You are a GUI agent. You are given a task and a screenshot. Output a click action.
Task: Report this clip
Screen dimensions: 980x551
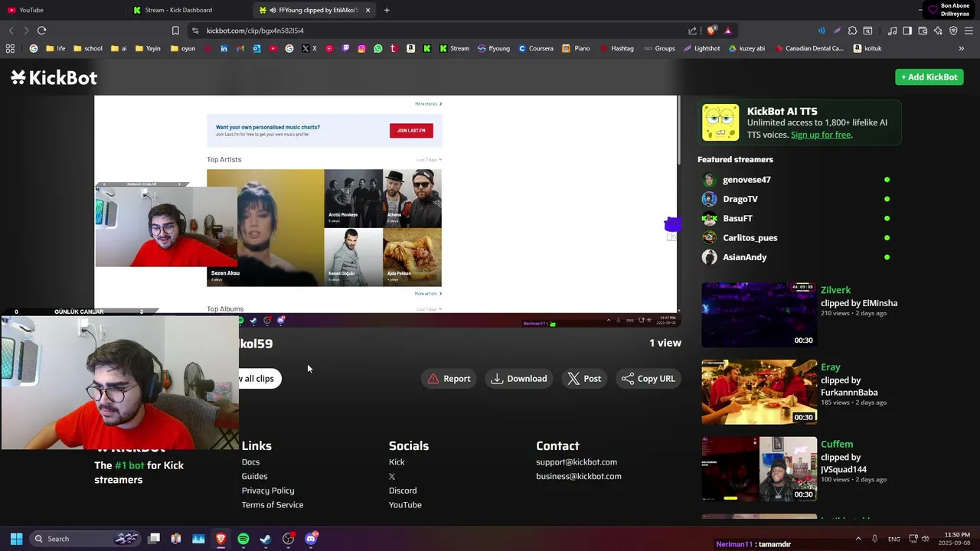(x=449, y=379)
